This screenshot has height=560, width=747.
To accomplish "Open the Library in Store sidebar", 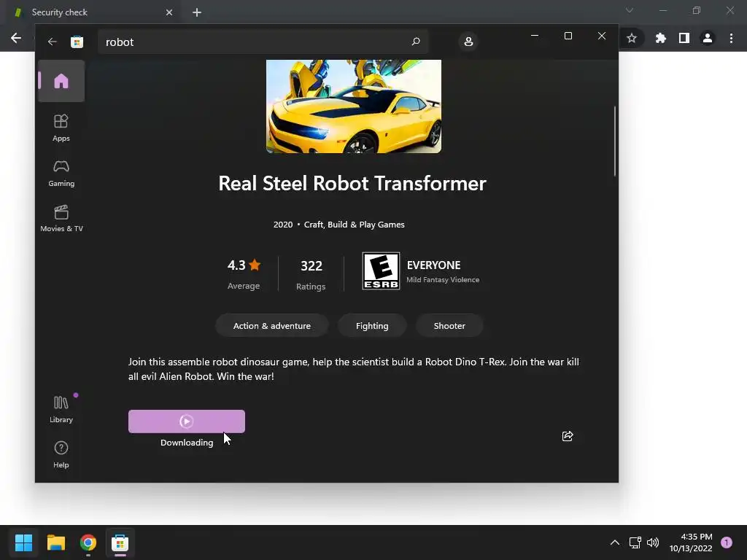I will (x=61, y=409).
